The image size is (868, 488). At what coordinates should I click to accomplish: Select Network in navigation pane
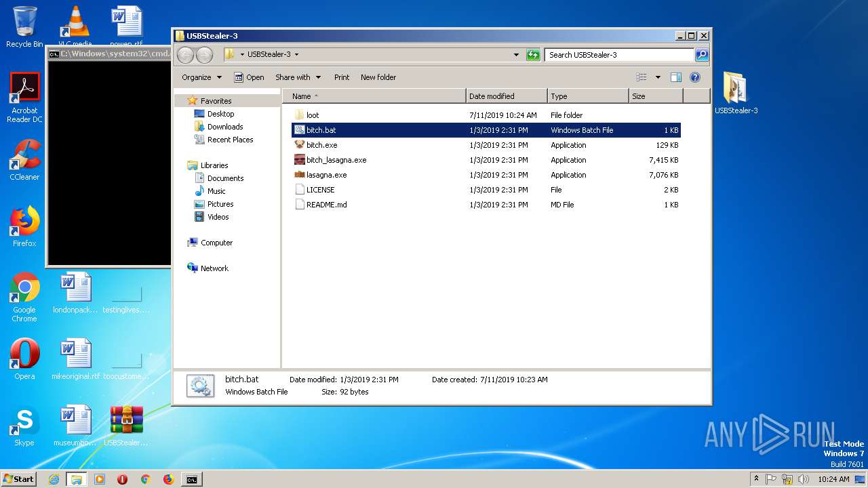214,268
